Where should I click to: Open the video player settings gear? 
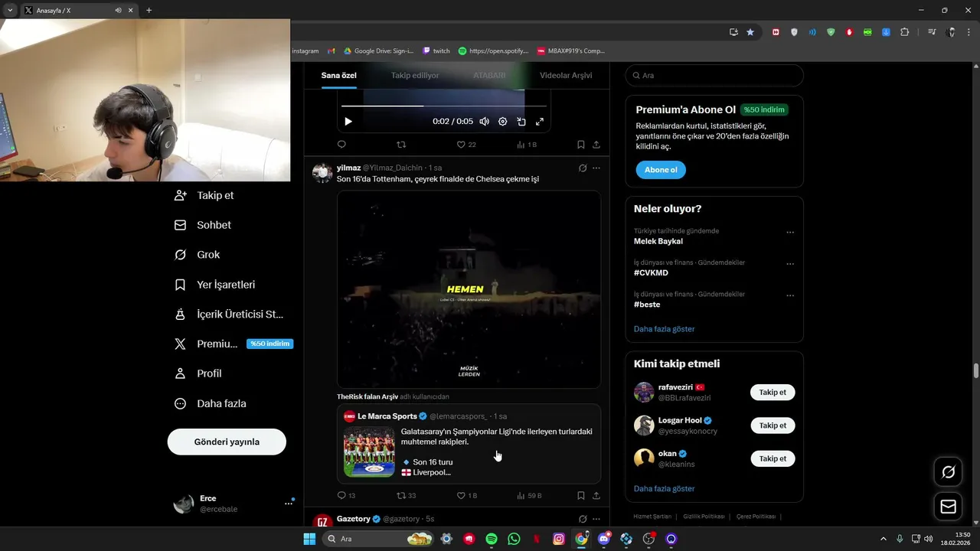tap(503, 122)
